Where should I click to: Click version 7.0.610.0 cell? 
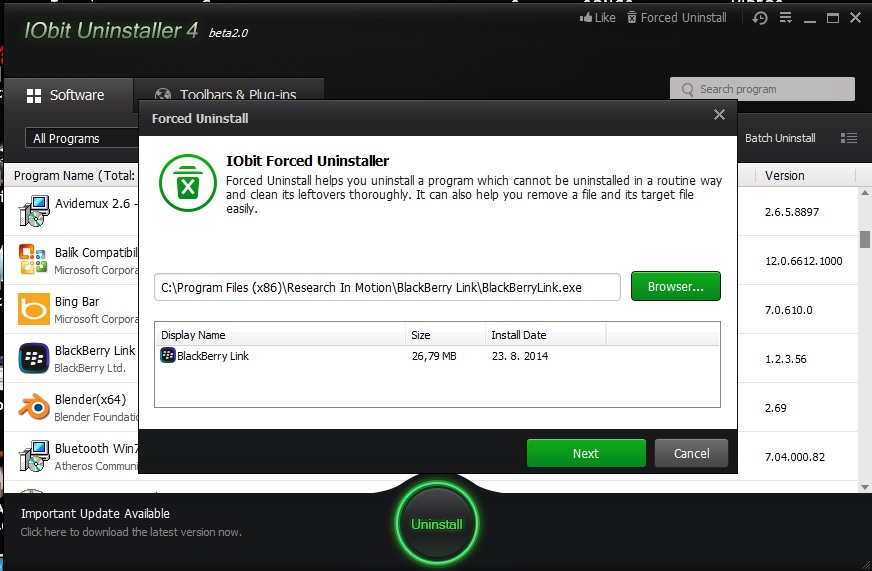click(789, 310)
